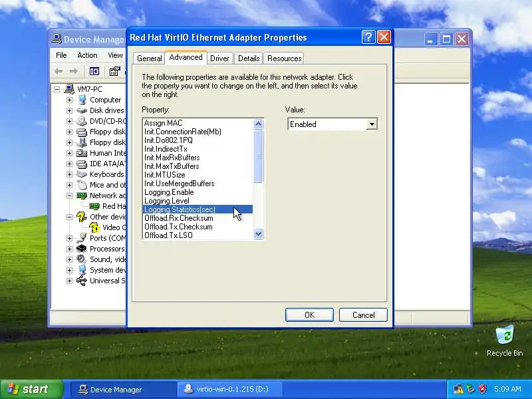The image size is (532, 399).
Task: Select Init.ConnectionRate(Mb) property
Action: [x=198, y=132]
